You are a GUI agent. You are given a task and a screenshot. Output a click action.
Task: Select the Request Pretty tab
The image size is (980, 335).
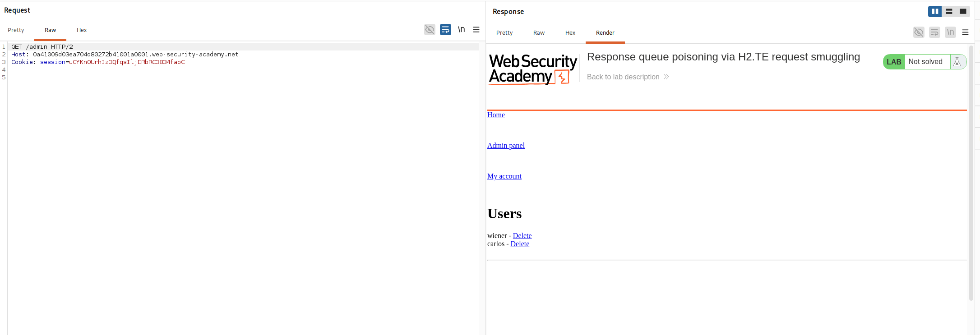point(16,30)
